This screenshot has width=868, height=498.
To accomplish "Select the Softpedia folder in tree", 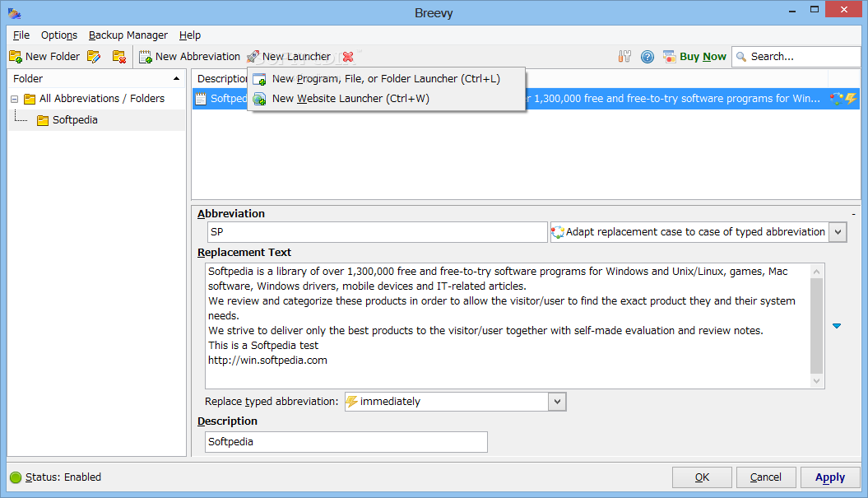I will click(75, 120).
